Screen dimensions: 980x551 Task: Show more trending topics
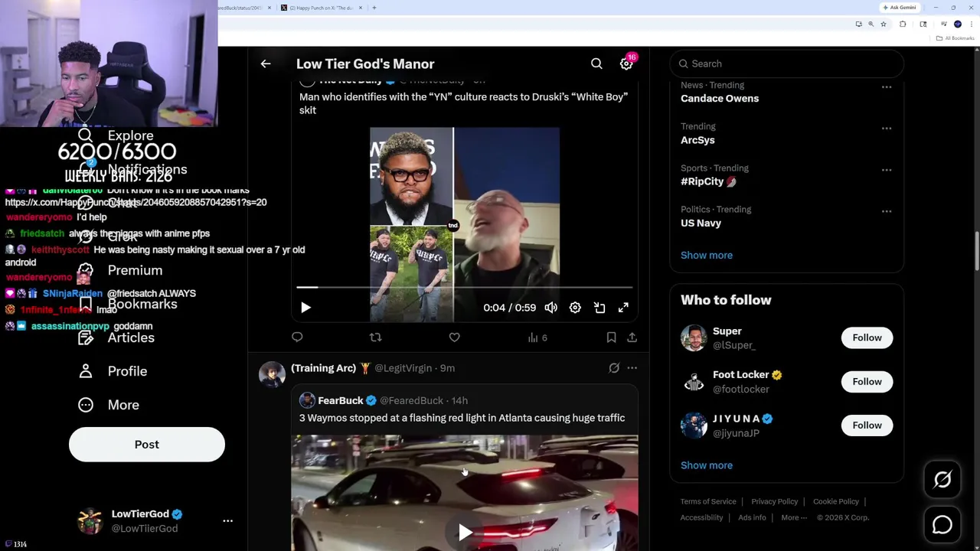707,256
